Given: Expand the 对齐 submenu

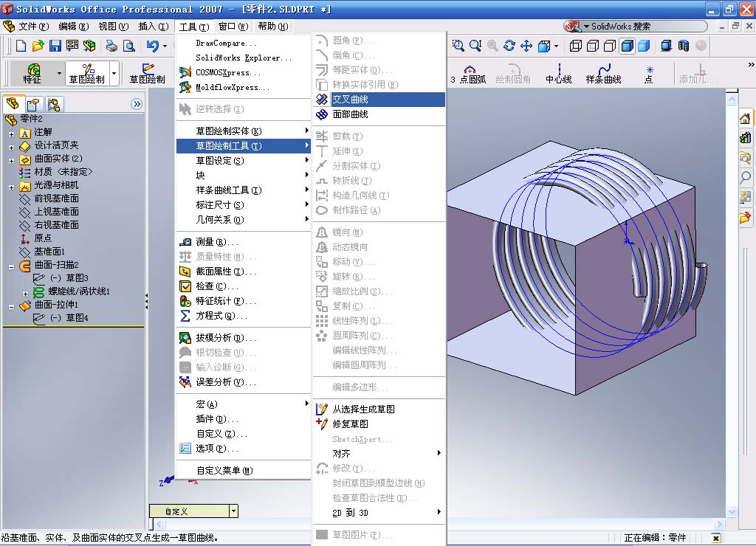Looking at the screenshot, I should point(379,454).
